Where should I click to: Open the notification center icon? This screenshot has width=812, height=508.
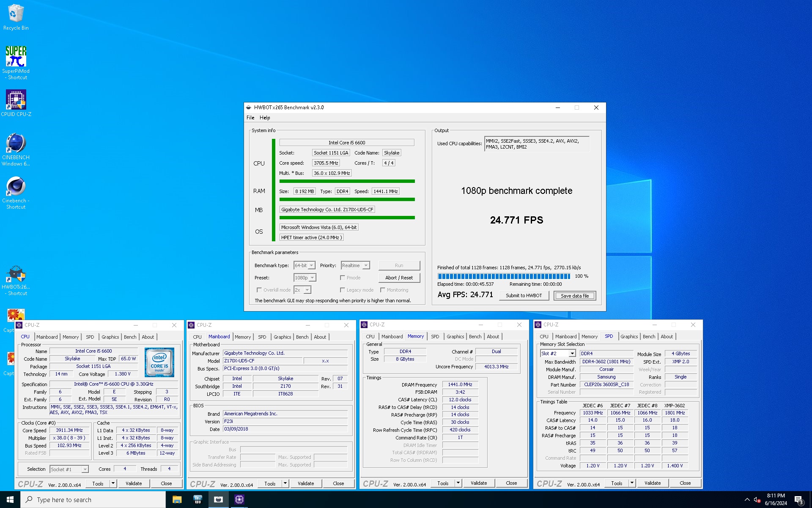point(798,500)
